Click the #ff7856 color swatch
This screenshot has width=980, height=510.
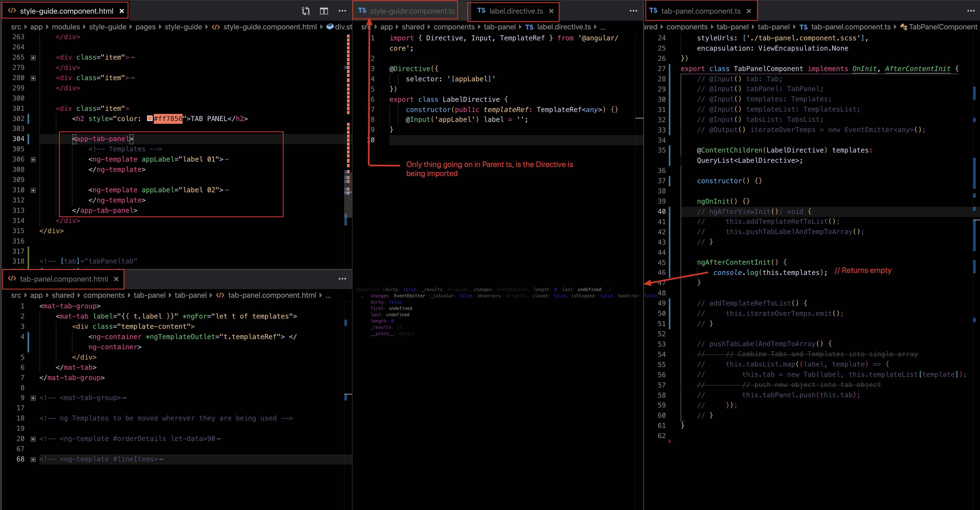(x=150, y=119)
